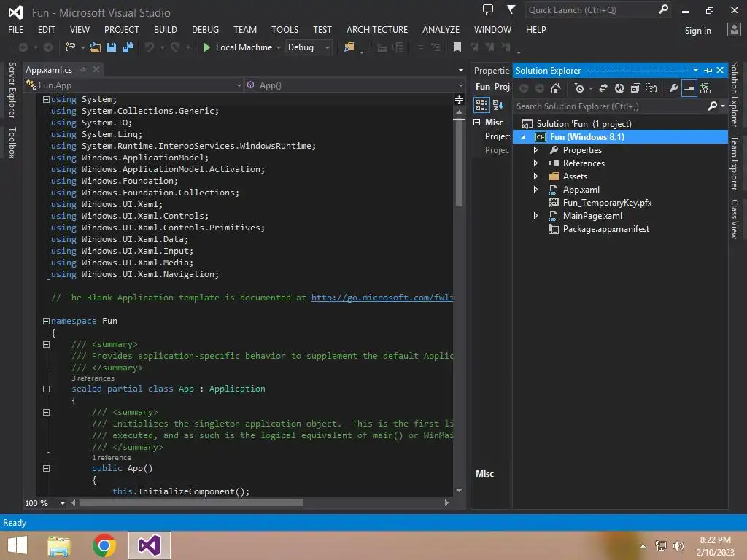Collapse the Misc category in Properties

476,122
